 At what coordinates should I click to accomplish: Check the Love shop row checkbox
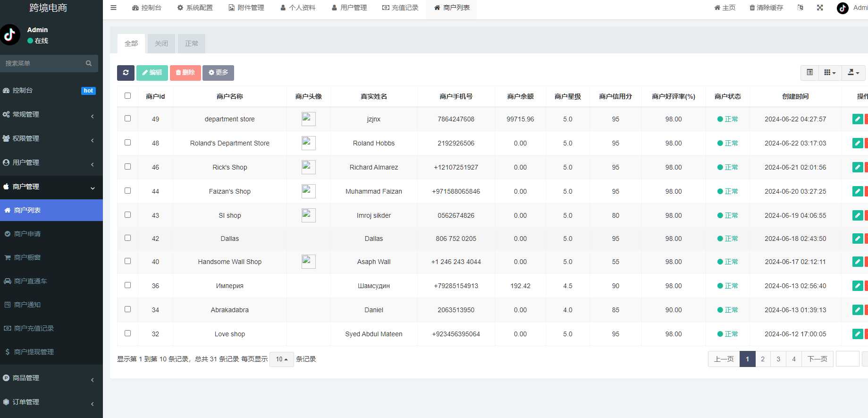click(x=127, y=333)
